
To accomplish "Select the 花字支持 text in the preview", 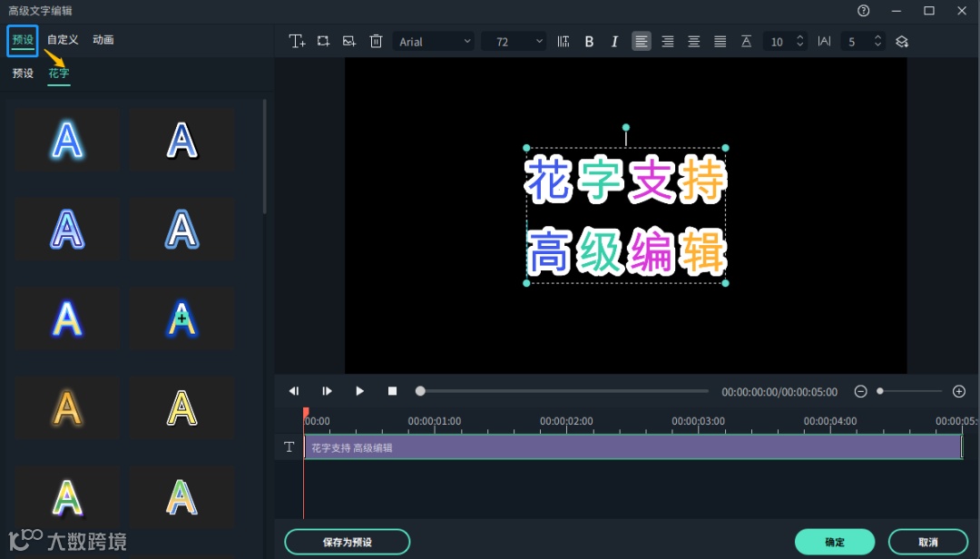I will click(x=625, y=180).
